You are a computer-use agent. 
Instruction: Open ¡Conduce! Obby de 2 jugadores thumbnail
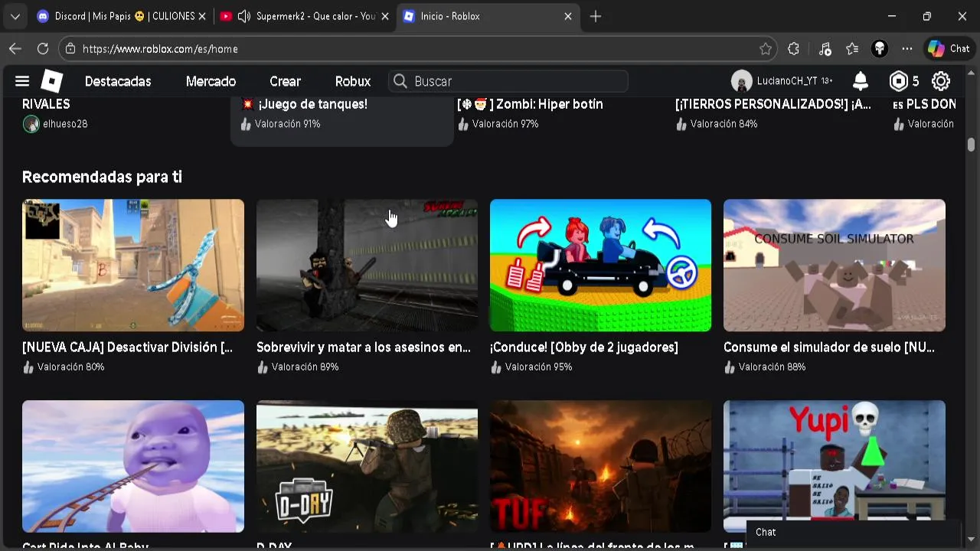(x=600, y=266)
